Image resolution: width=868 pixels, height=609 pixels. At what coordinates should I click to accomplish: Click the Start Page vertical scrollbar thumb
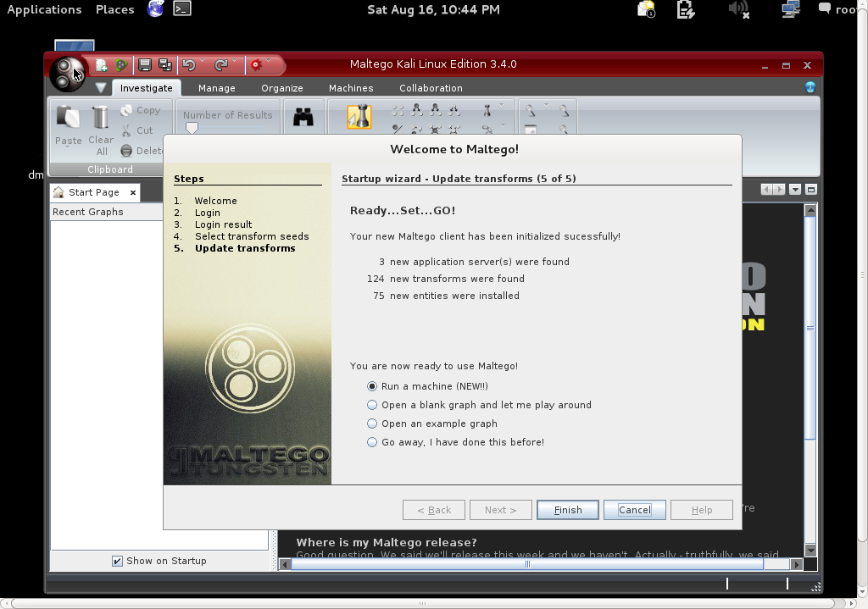tap(810, 328)
